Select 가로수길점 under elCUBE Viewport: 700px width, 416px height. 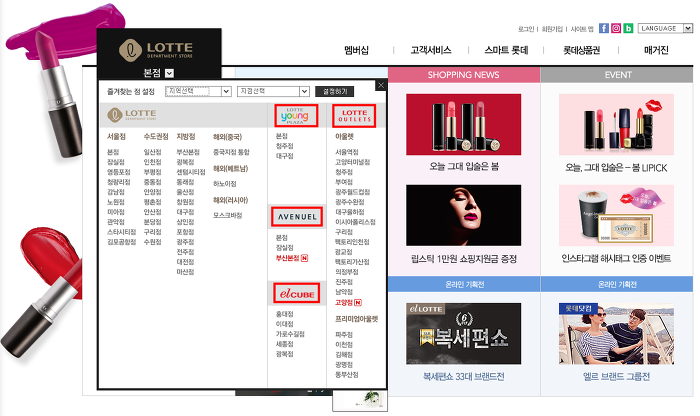tap(290, 334)
